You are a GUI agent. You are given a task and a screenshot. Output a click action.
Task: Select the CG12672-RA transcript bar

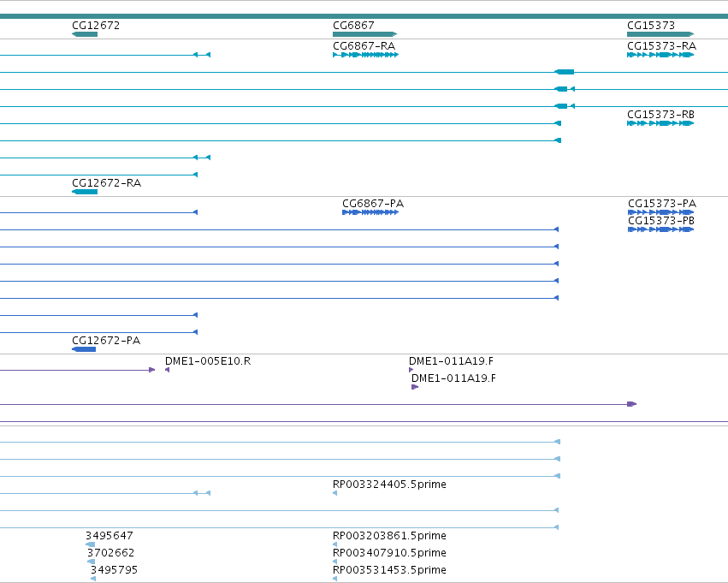click(85, 192)
